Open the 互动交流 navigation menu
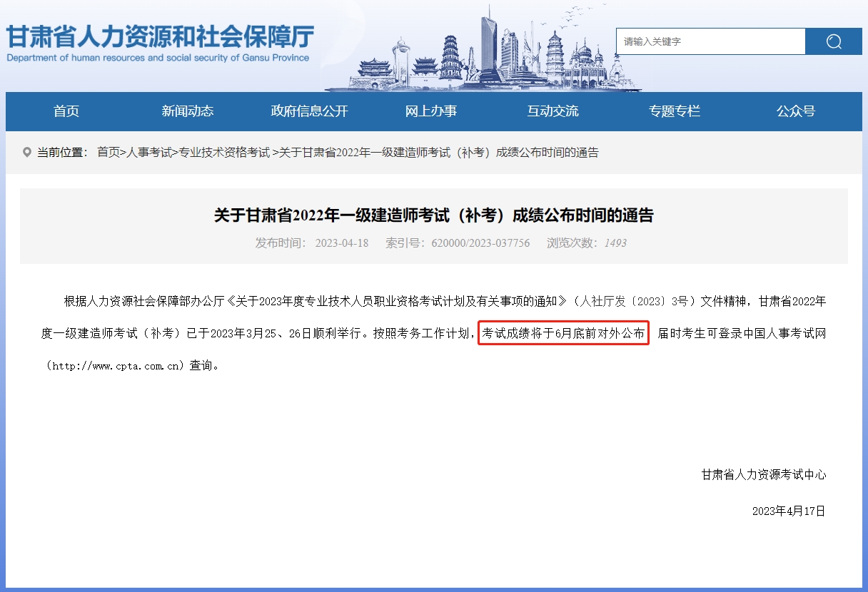This screenshot has width=868, height=592. (552, 111)
